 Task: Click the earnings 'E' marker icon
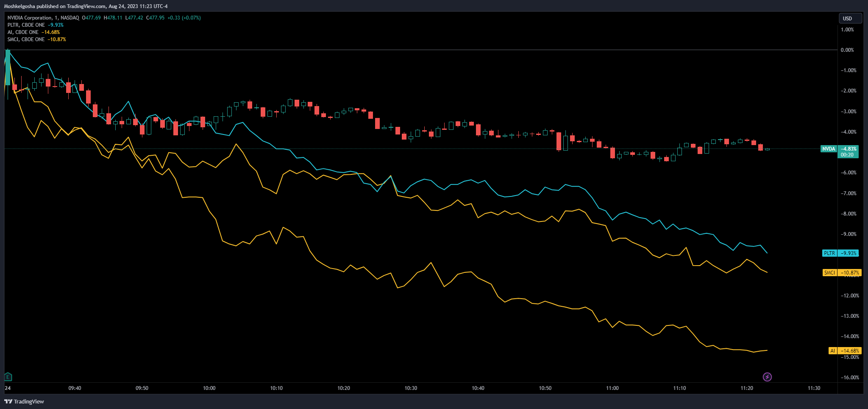pyautogui.click(x=8, y=376)
